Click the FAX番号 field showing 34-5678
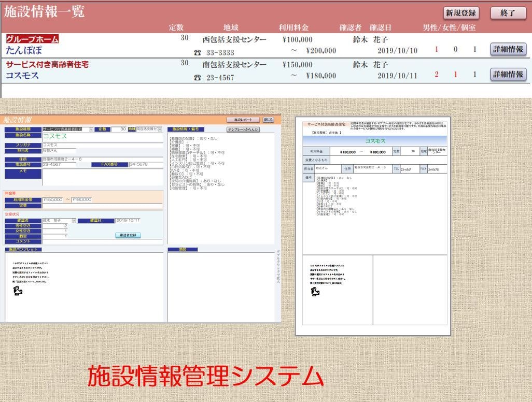Screen dimensions: 532x402 tap(146, 164)
